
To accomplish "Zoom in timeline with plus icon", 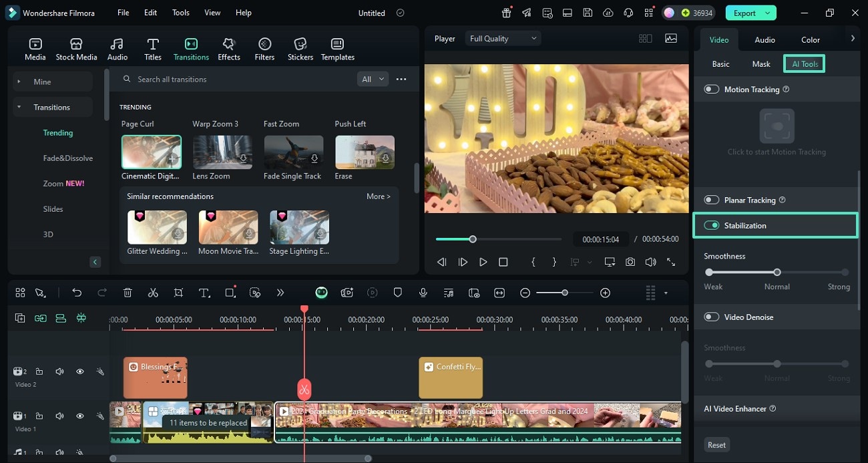I will 605,293.
